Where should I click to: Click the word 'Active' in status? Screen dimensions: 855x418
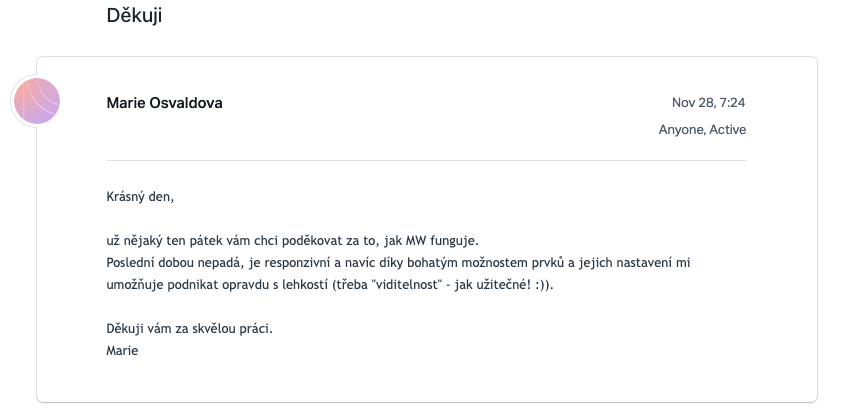[x=728, y=130]
